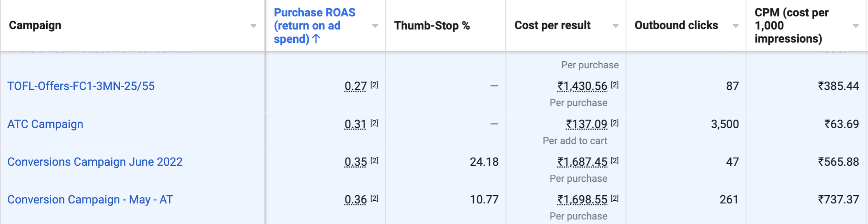Open the ATC Campaign link
Image resolution: width=868 pixels, height=224 pixels.
[45, 124]
